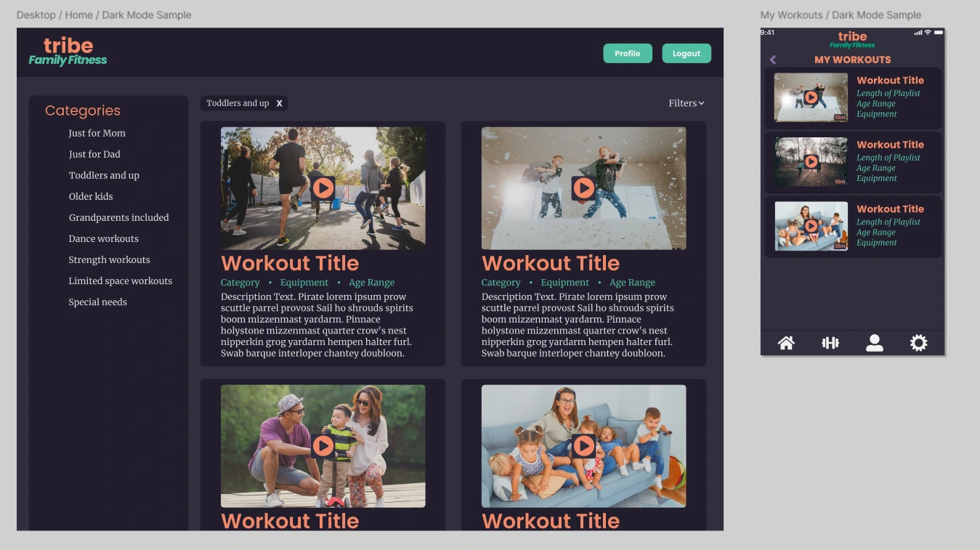Click Age Range link in the desktop pillow fight card
The width and height of the screenshot is (980, 550).
tap(632, 283)
